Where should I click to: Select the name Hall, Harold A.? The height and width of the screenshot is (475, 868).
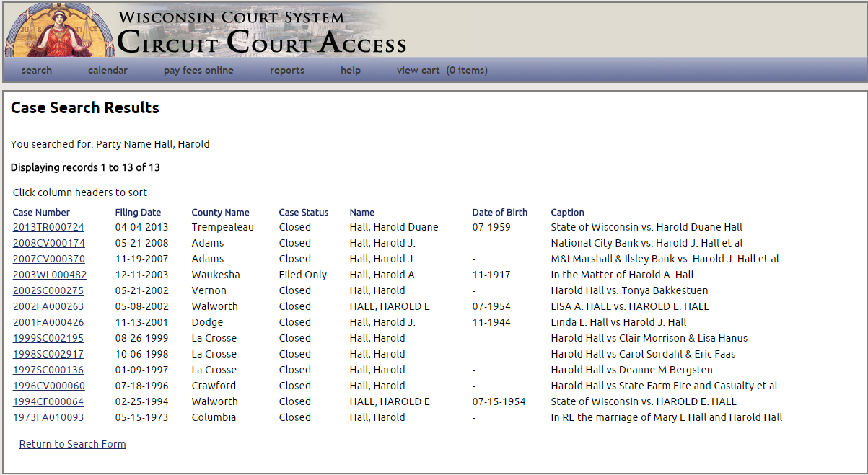tap(383, 275)
